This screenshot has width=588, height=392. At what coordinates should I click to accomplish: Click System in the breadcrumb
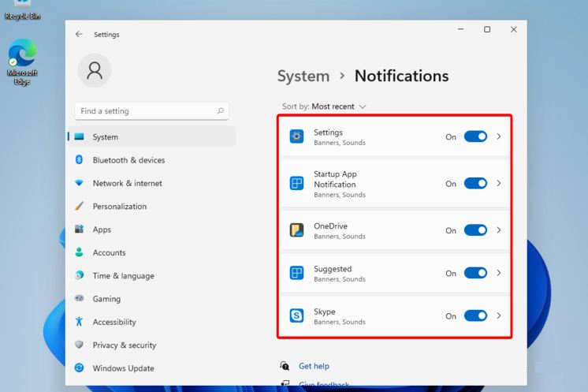(303, 77)
